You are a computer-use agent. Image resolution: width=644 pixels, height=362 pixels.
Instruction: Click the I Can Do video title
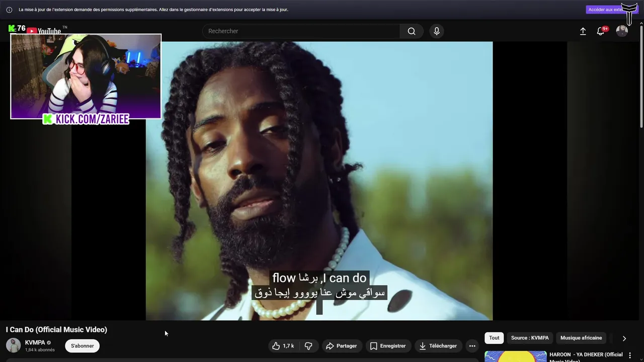pyautogui.click(x=56, y=330)
